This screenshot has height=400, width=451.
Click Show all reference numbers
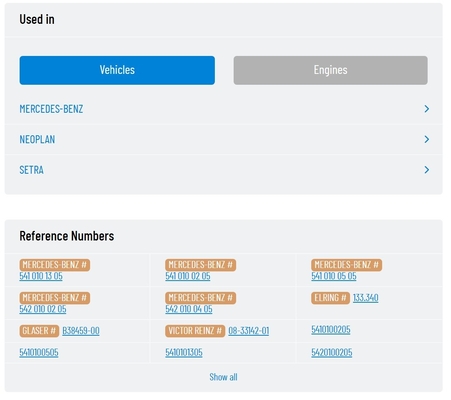(x=223, y=377)
